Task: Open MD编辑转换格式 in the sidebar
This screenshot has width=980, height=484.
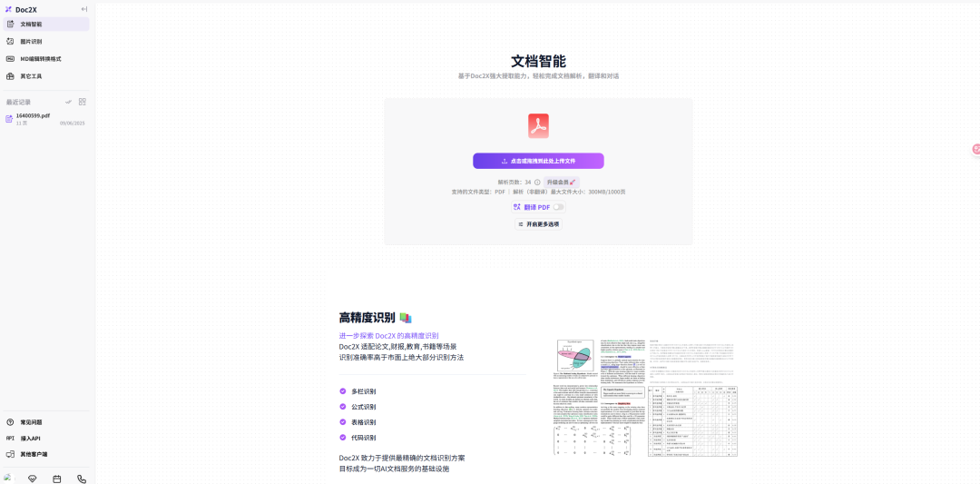Action: (46, 59)
